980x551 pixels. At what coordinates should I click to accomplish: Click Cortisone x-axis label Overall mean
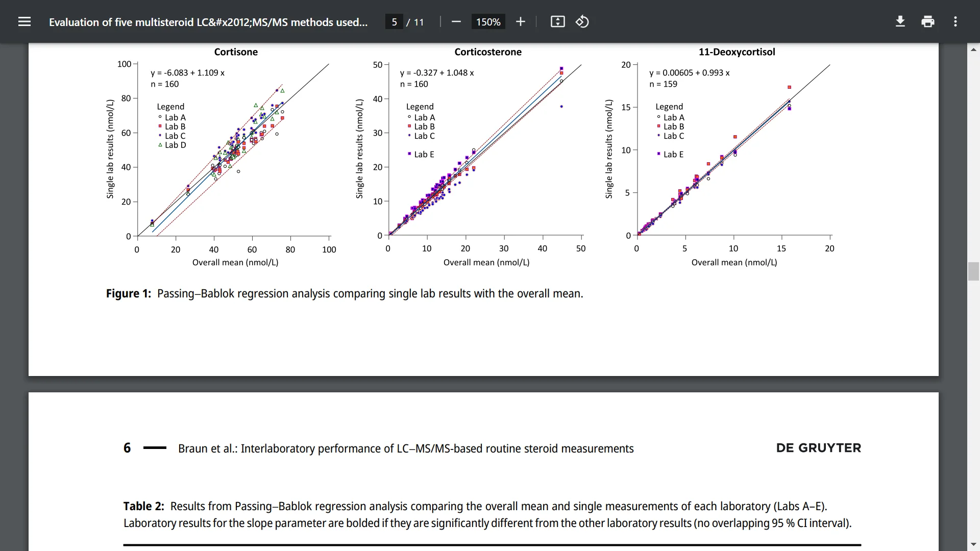235,262
